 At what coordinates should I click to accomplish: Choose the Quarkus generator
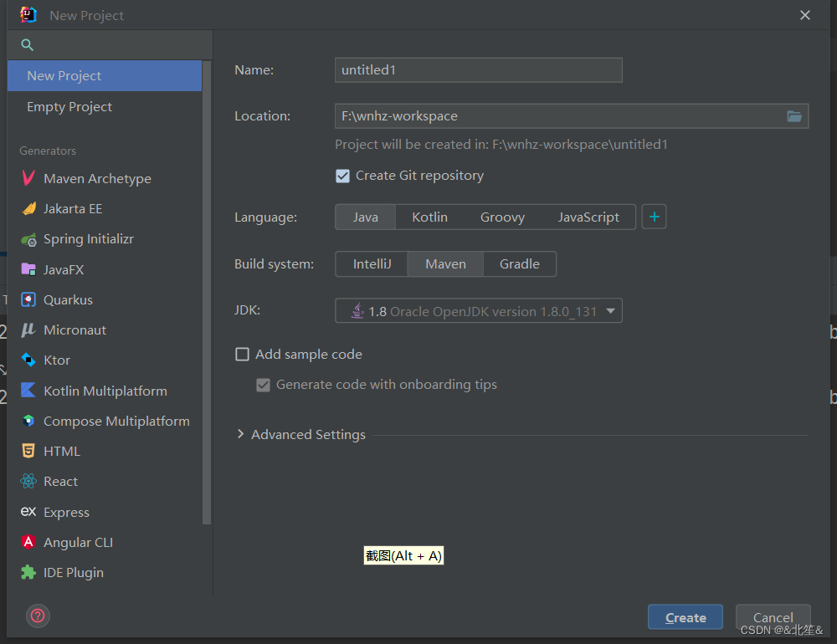(x=69, y=299)
